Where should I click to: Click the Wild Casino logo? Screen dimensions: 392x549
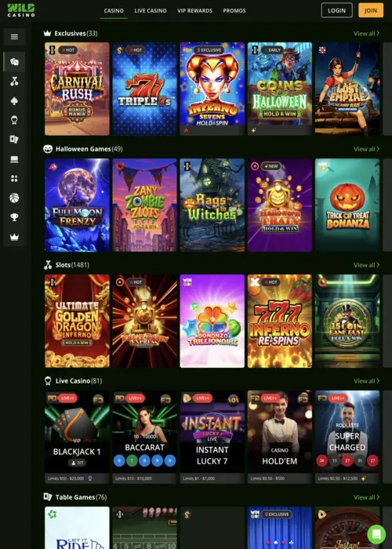click(21, 10)
